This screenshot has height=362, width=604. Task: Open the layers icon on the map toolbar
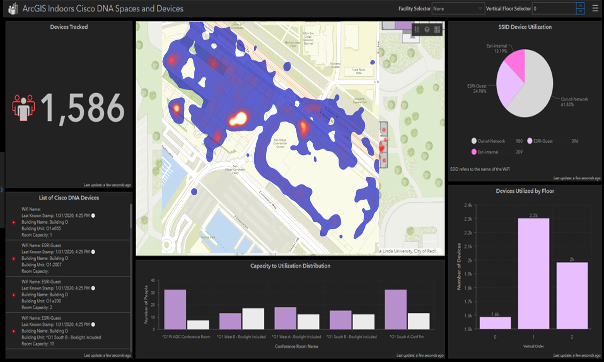tap(427, 30)
